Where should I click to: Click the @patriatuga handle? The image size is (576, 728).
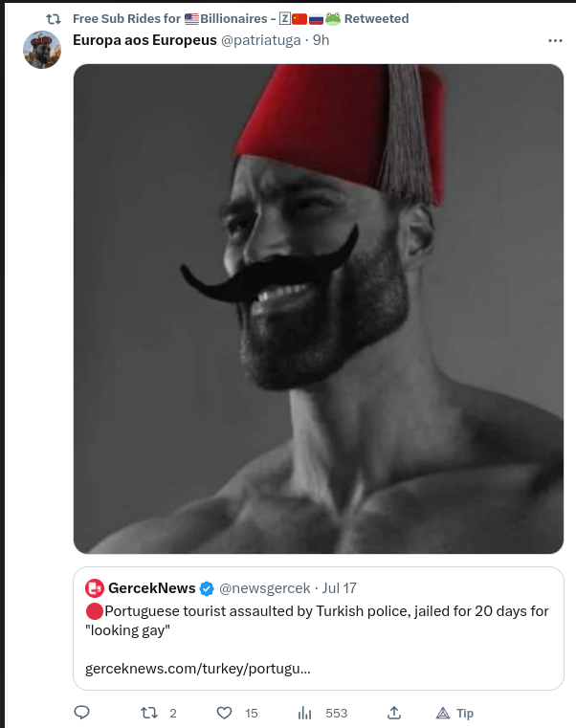(261, 40)
